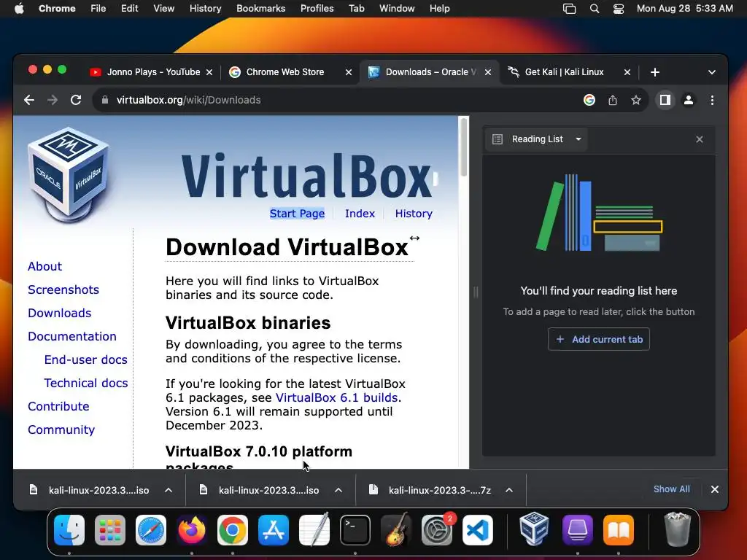The image size is (747, 560).
Task: Reload the VirtualBox downloads page
Action: pyautogui.click(x=76, y=100)
